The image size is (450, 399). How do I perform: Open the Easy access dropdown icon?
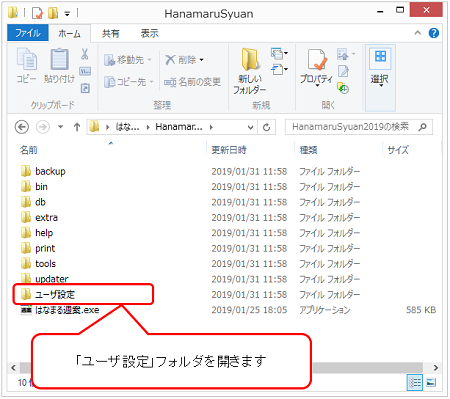click(x=279, y=70)
